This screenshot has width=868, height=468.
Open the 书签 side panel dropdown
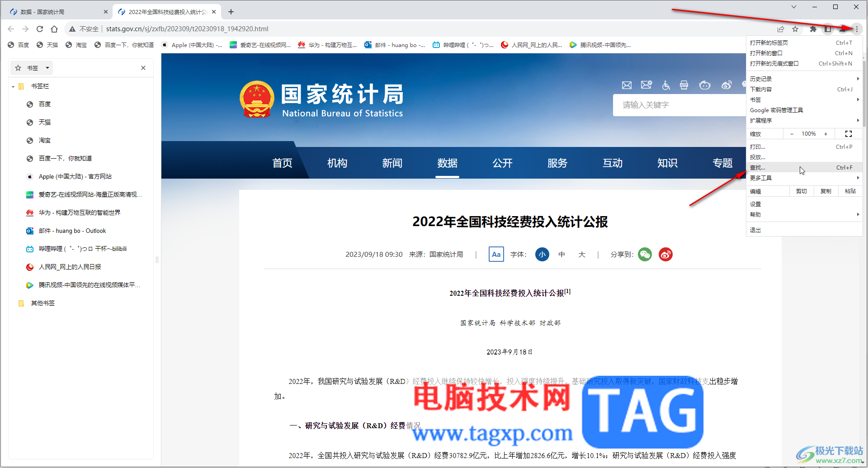click(32, 68)
